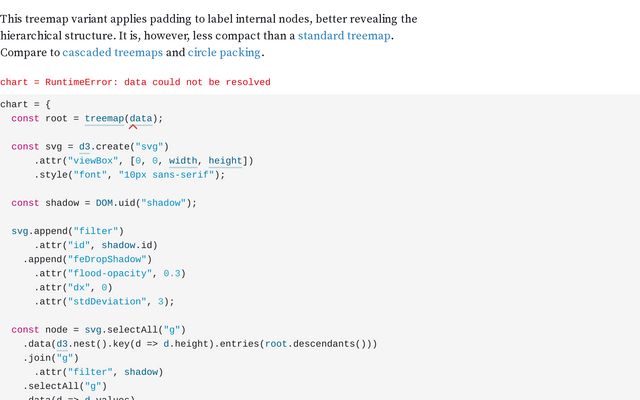Click the height variable in viewBox array

(x=225, y=161)
